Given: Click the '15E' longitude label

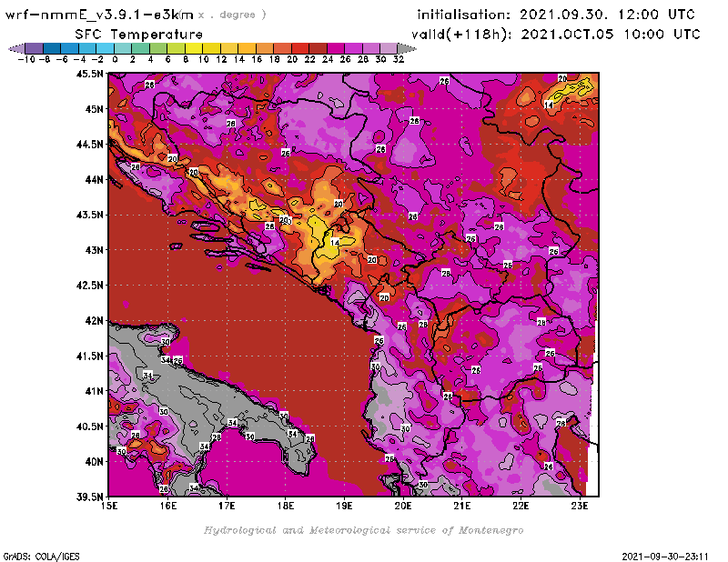Looking at the screenshot, I should tap(109, 506).
